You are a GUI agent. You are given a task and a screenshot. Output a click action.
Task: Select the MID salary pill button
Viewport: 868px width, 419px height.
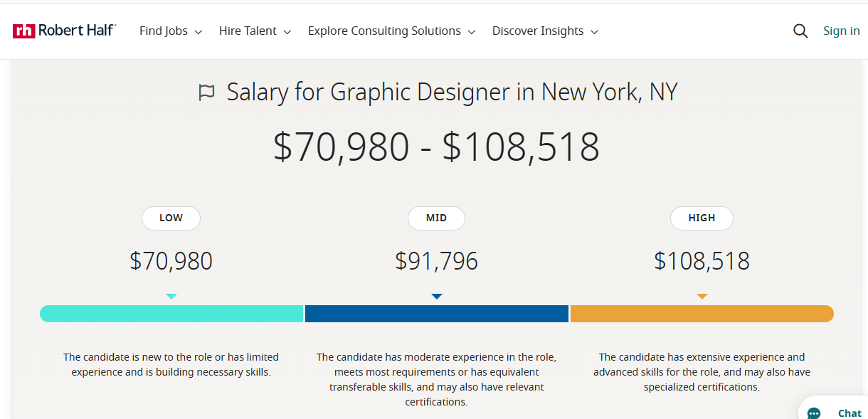[x=436, y=218]
